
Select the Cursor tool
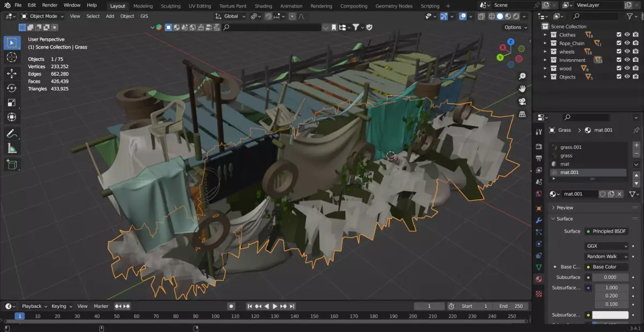tap(12, 57)
